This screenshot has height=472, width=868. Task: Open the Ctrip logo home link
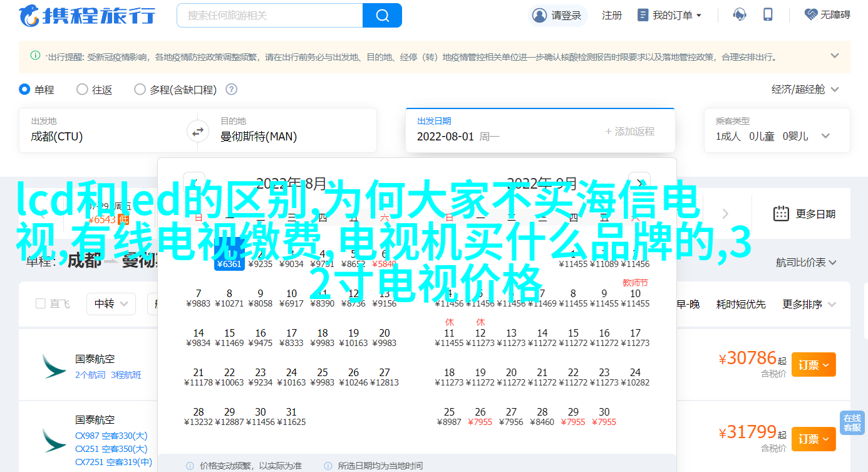(x=86, y=15)
